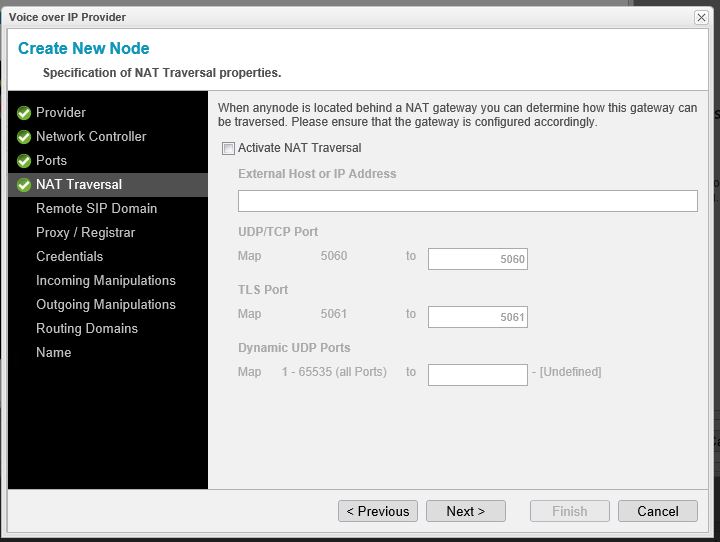Cancel the Create New Node wizard
Screen dimensions: 720x542
click(x=657, y=511)
